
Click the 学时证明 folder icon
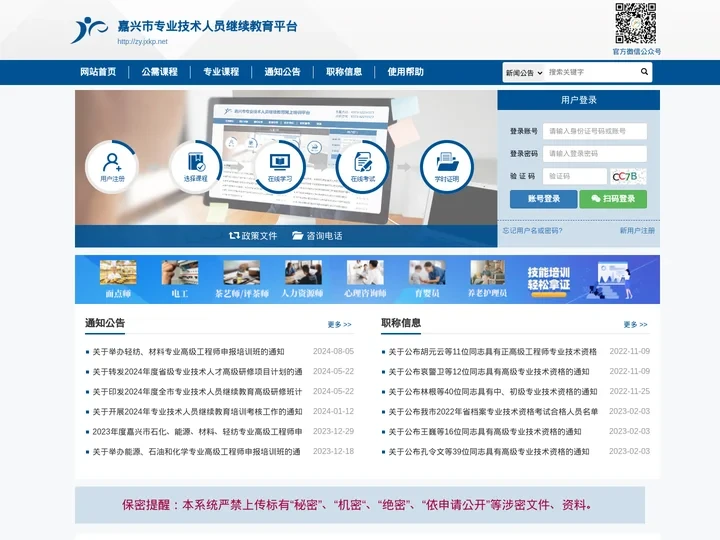click(x=447, y=166)
